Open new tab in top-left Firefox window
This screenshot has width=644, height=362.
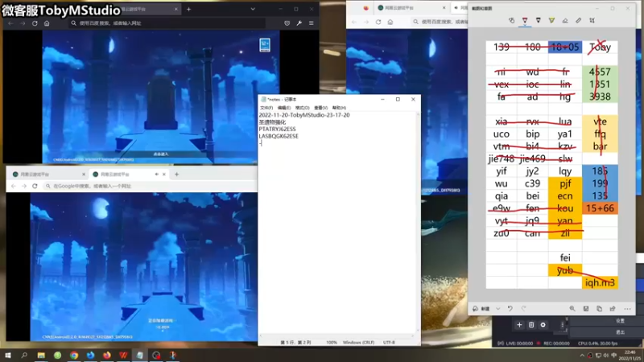(x=188, y=9)
